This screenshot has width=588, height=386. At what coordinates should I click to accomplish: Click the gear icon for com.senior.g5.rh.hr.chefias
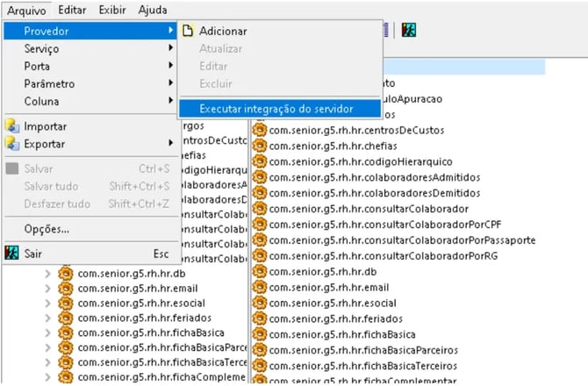(260, 146)
